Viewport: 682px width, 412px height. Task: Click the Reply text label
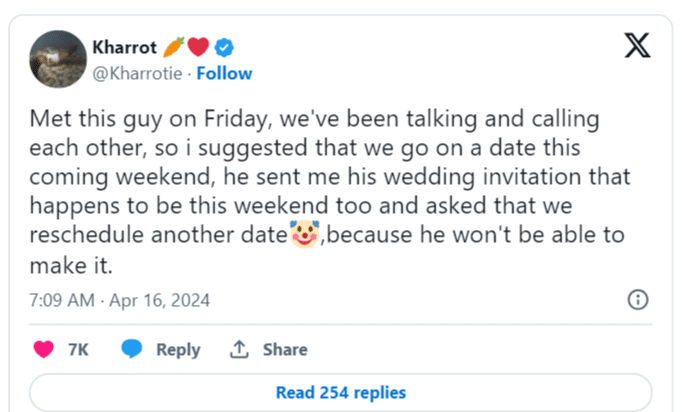pyautogui.click(x=178, y=349)
